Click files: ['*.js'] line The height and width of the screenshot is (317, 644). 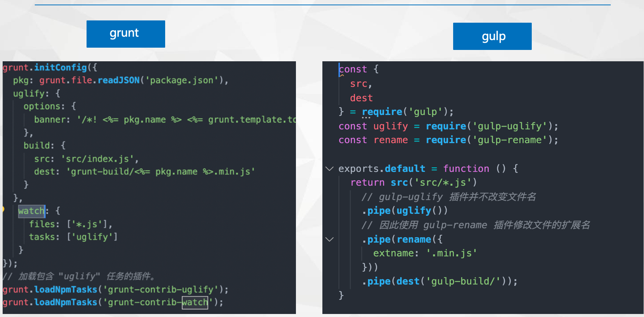(x=71, y=224)
